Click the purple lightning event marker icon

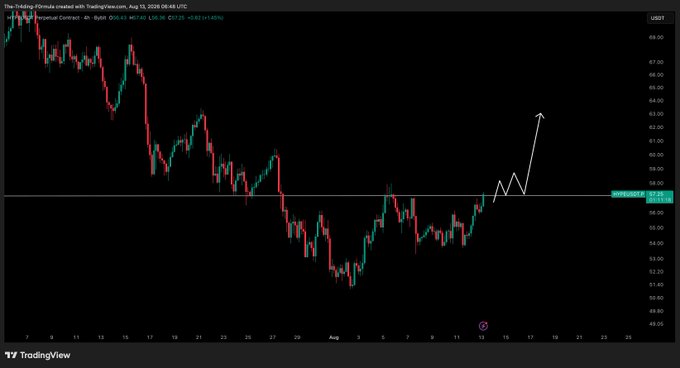(x=483, y=326)
